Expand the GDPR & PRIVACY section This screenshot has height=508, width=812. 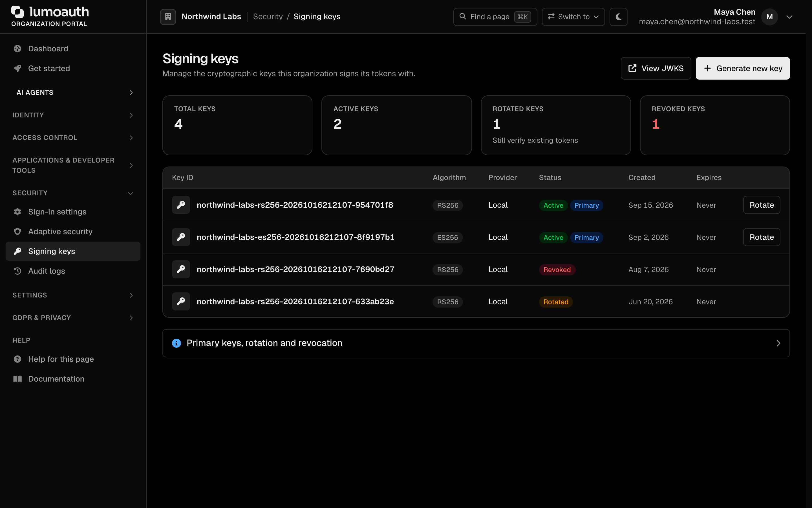pyautogui.click(x=73, y=318)
